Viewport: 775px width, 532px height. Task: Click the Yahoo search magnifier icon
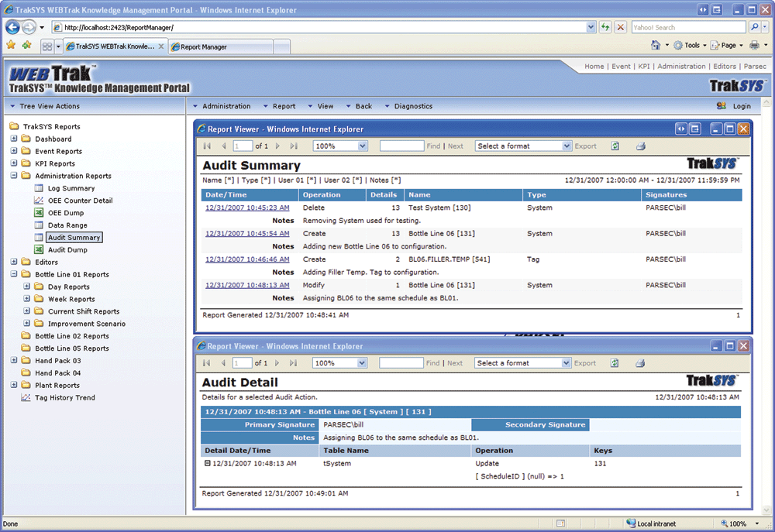(x=754, y=27)
